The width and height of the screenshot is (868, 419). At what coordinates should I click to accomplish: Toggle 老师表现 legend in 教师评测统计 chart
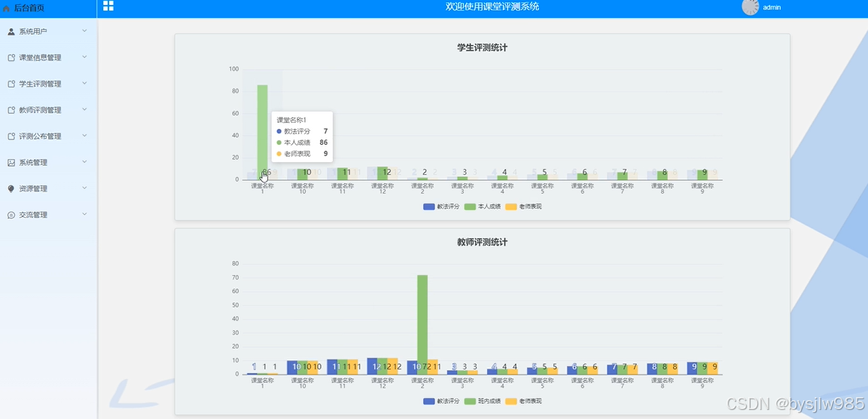coord(523,401)
